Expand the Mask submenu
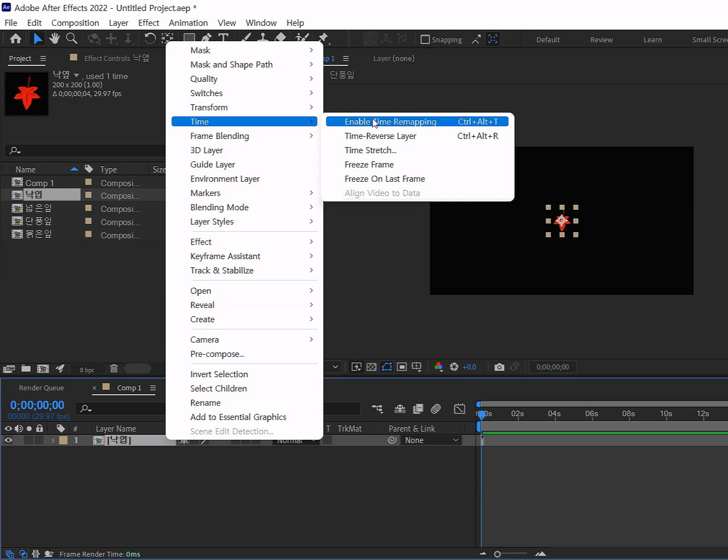The width and height of the screenshot is (728, 560). click(244, 50)
